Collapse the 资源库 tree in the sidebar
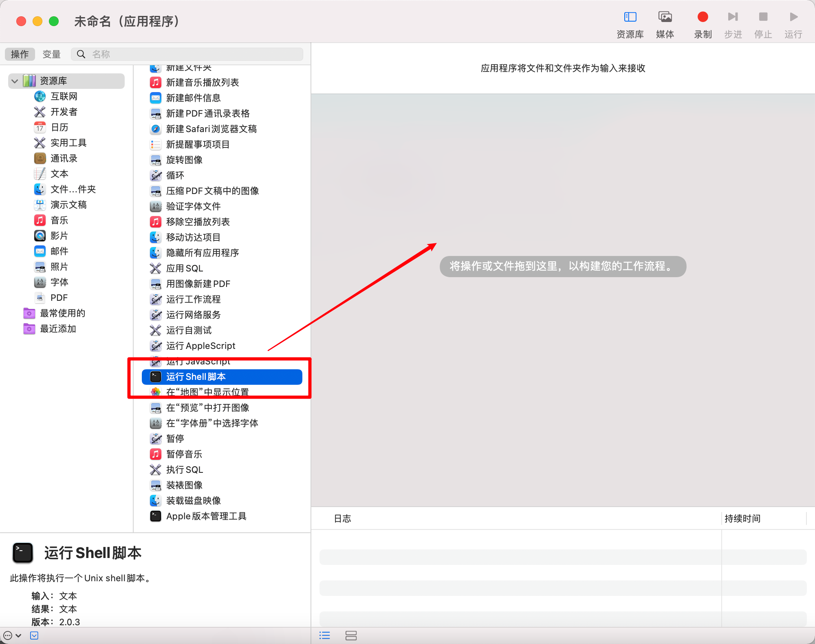815x644 pixels. [x=15, y=81]
